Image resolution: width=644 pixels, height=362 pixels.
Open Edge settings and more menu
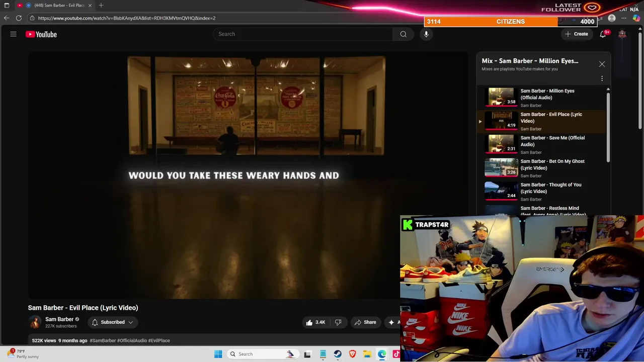(x=624, y=18)
